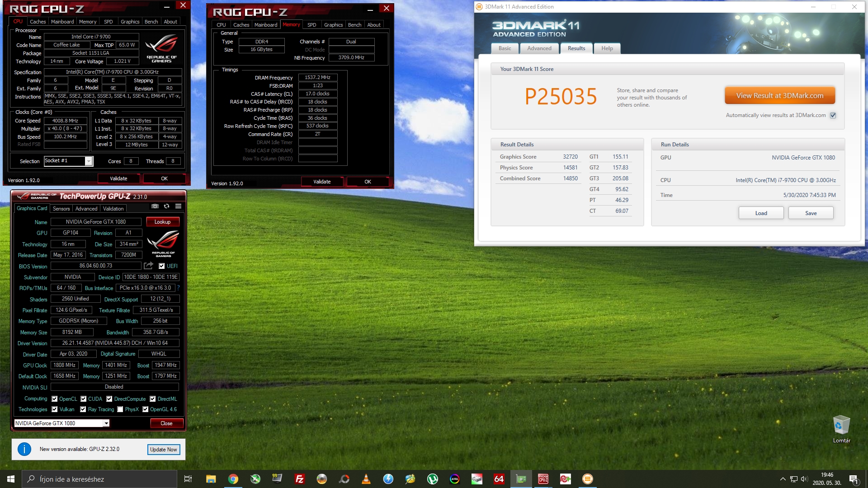Open the Caches tab in left CPU-Z window
Image resolution: width=868 pixels, height=488 pixels.
point(38,22)
